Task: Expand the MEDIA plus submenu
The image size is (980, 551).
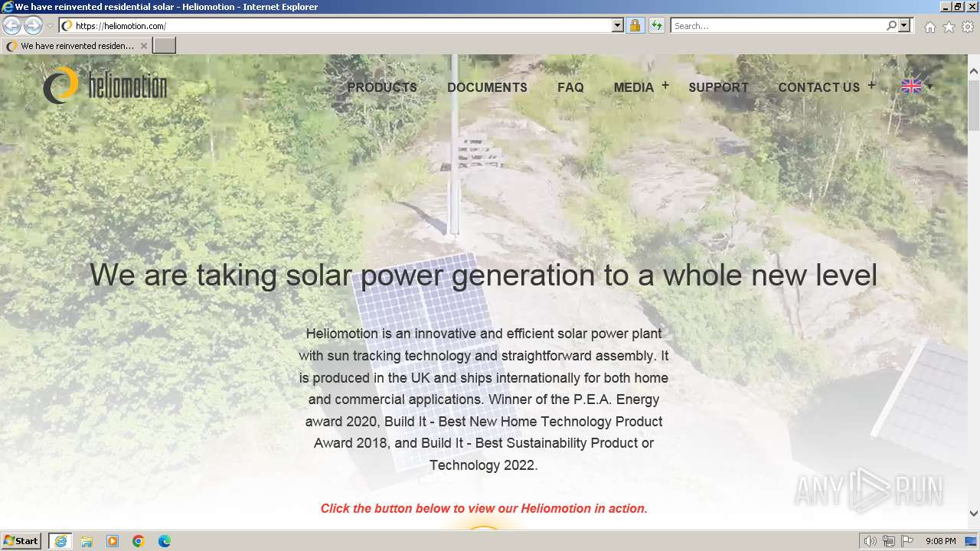Action: [x=665, y=86]
